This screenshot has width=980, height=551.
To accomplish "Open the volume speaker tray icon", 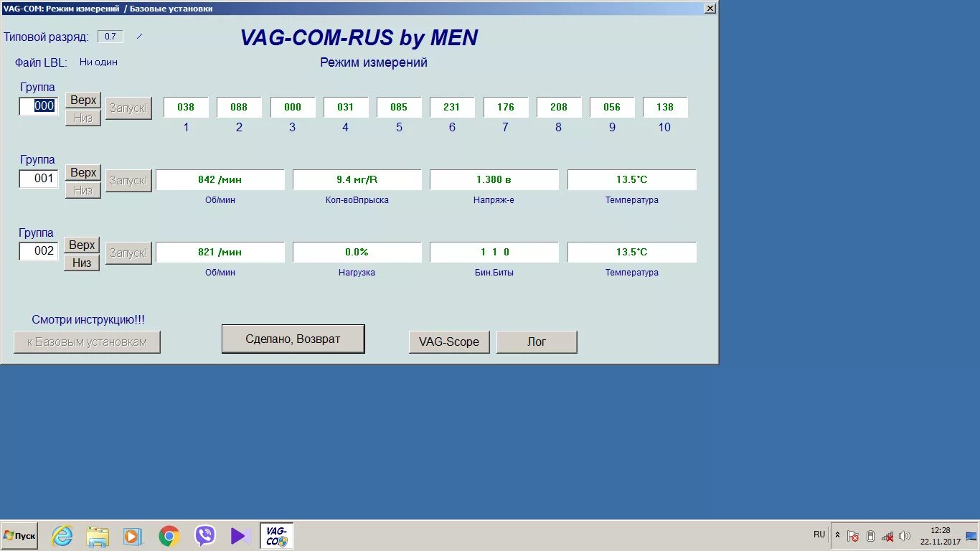I will [905, 536].
